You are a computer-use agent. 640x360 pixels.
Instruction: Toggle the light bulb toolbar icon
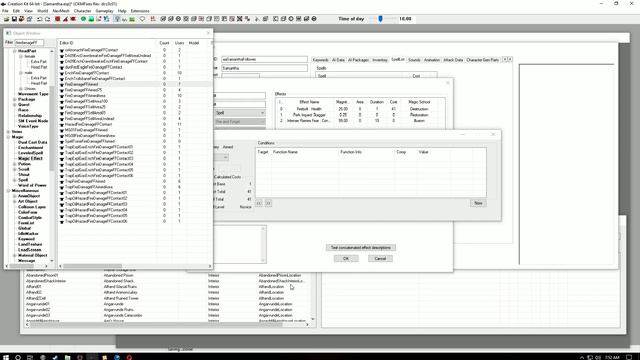point(117,19)
